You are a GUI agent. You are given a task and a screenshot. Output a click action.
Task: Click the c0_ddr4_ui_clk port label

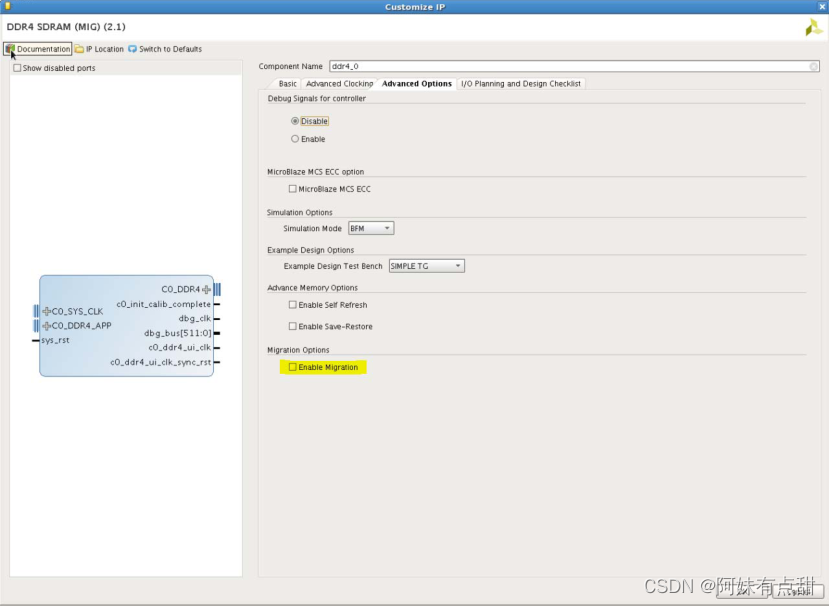180,348
